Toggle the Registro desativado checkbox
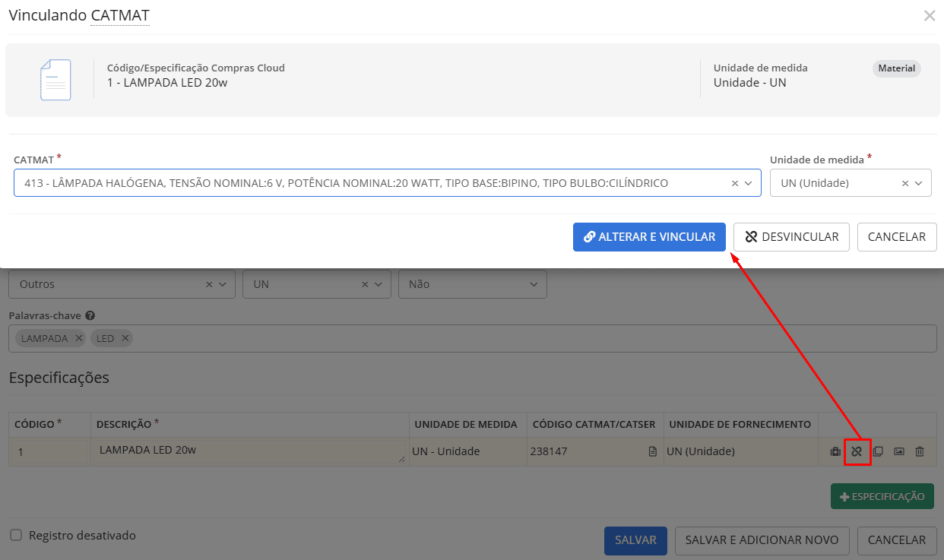Viewport: 944px width, 560px height. click(16, 536)
